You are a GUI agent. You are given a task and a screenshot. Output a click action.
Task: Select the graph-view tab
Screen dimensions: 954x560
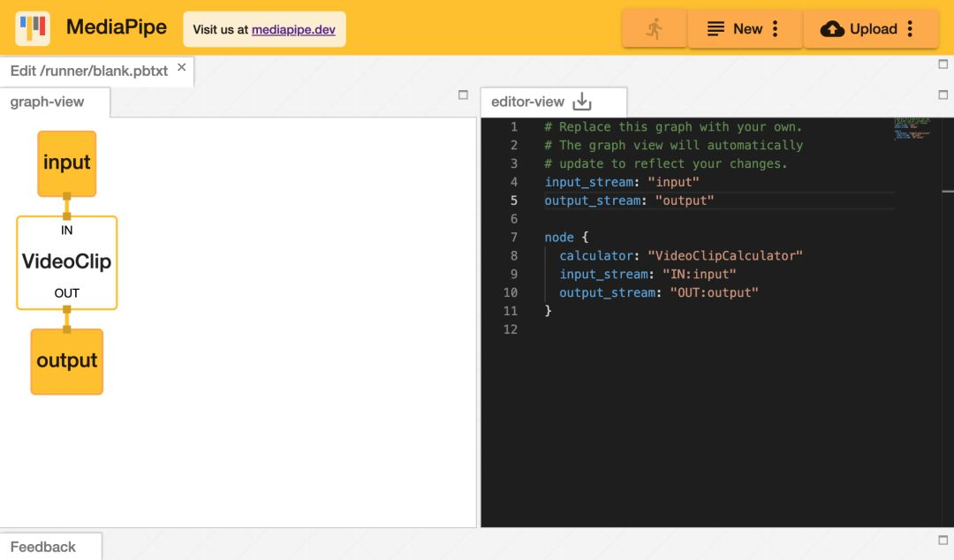click(48, 102)
